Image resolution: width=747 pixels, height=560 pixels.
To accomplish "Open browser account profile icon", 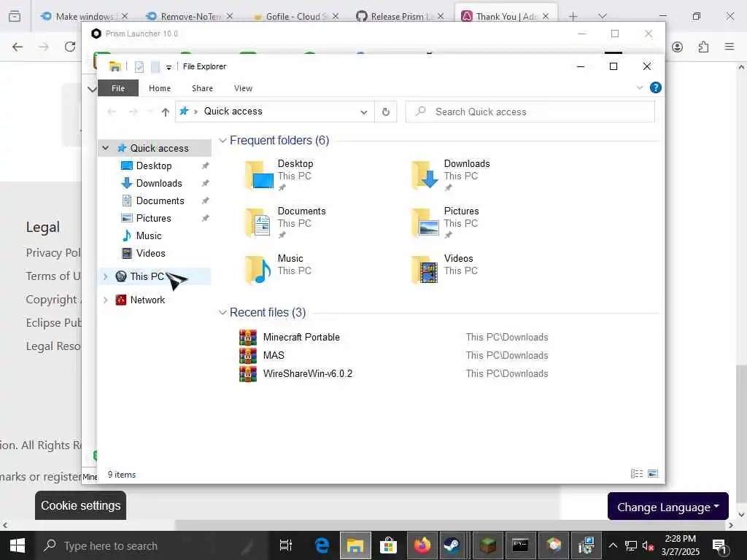I will (x=677, y=47).
